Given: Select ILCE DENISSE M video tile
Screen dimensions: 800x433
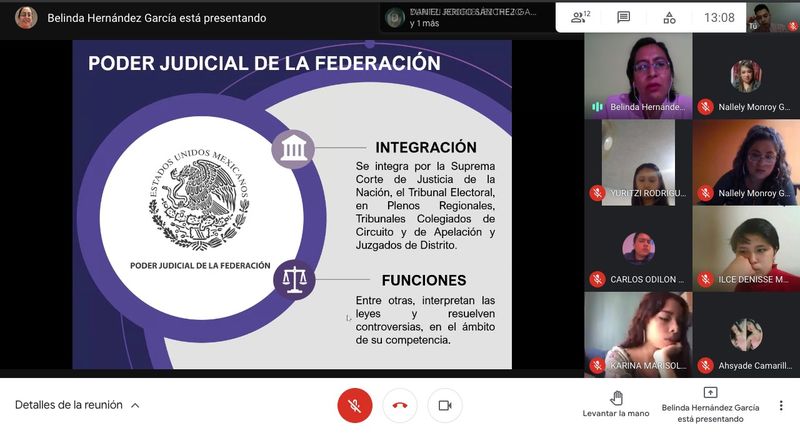Looking at the screenshot, I should pos(746,249).
